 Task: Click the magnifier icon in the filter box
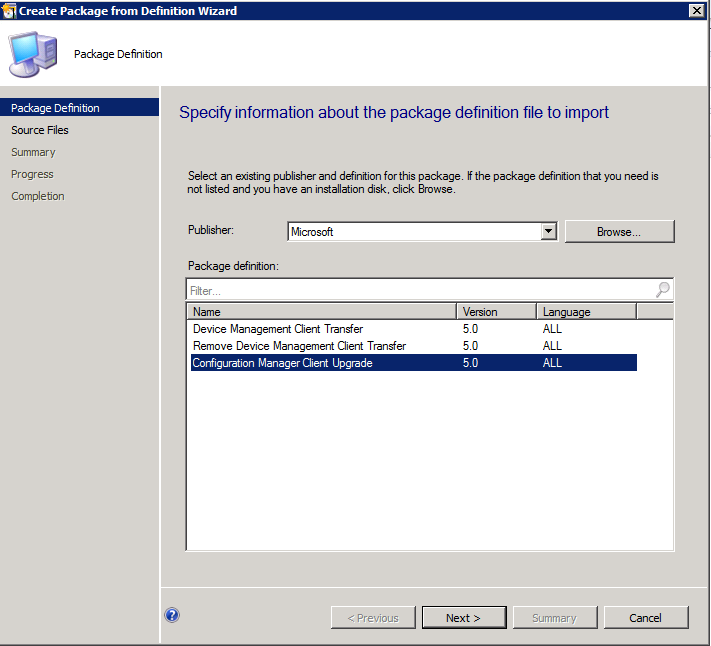point(662,289)
